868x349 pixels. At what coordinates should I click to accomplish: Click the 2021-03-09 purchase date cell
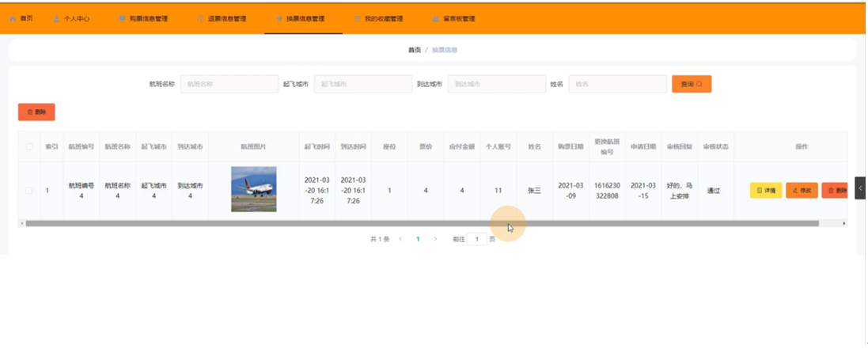pyautogui.click(x=570, y=191)
